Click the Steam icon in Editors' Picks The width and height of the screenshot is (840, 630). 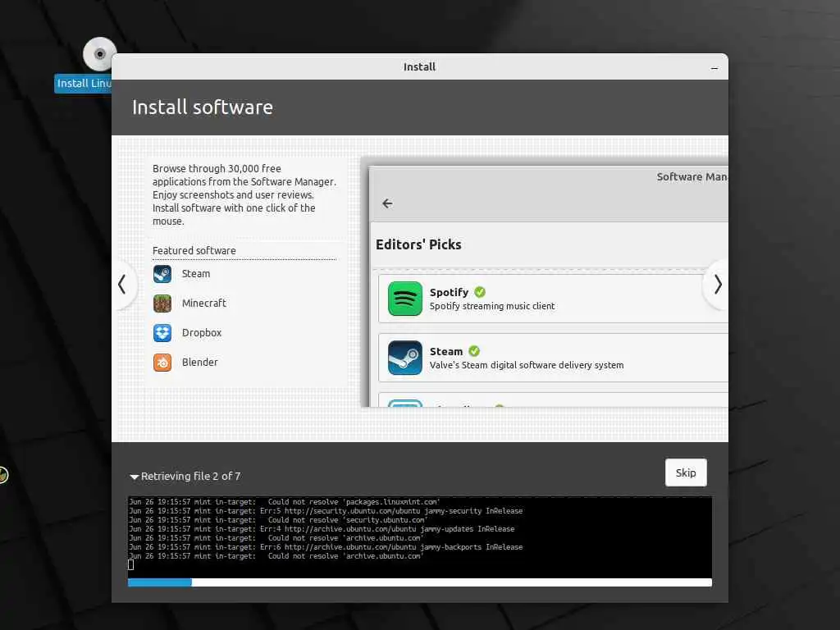click(x=405, y=358)
